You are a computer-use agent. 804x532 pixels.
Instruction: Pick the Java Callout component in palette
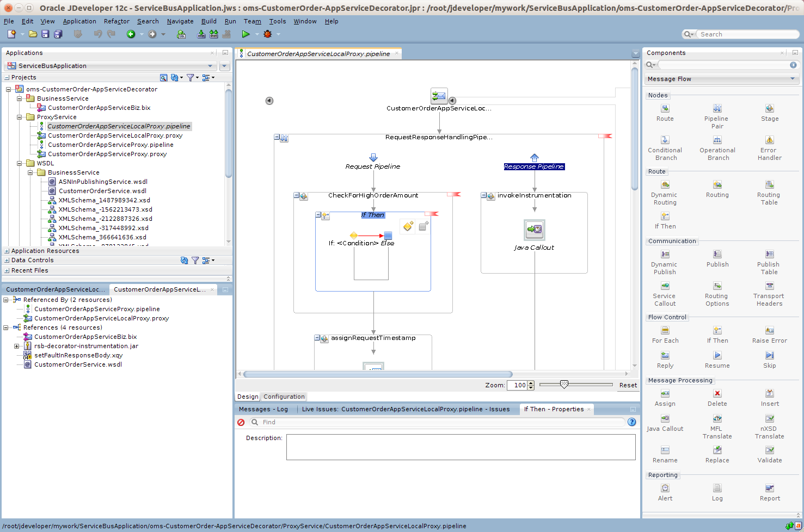tap(665, 419)
